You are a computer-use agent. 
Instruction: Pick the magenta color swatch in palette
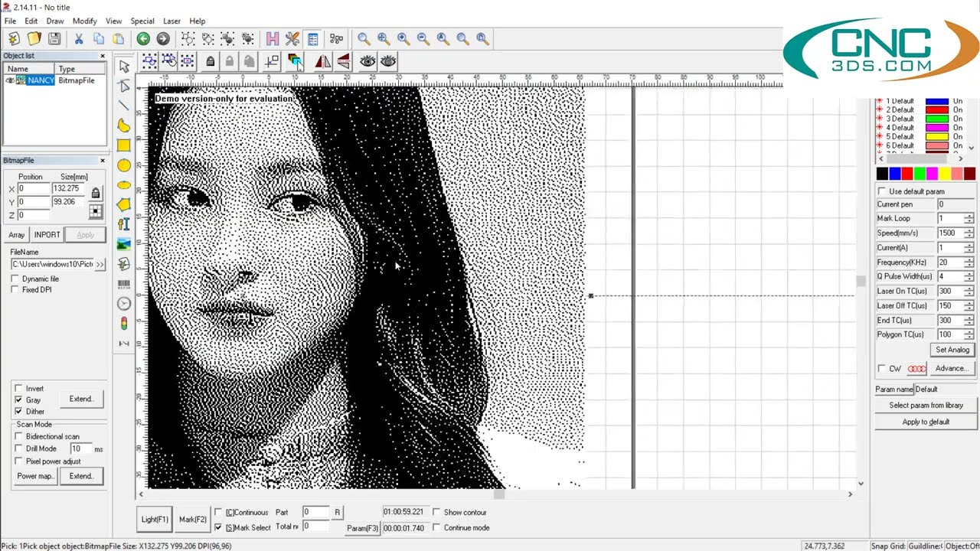click(932, 174)
